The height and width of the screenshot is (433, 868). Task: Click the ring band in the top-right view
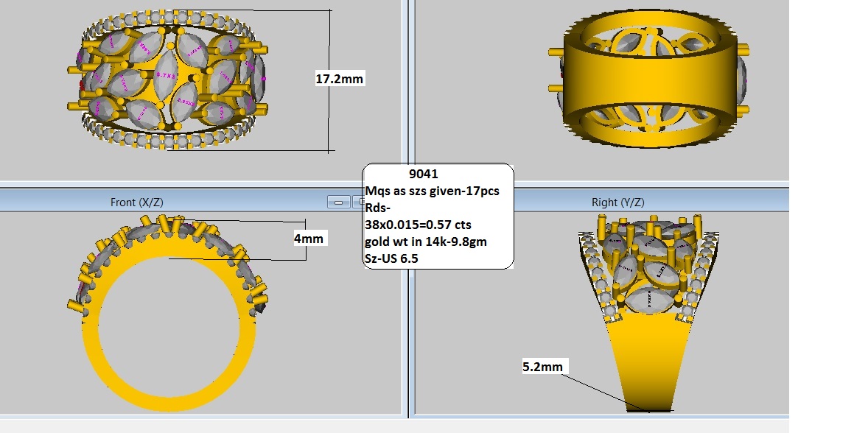(648, 77)
